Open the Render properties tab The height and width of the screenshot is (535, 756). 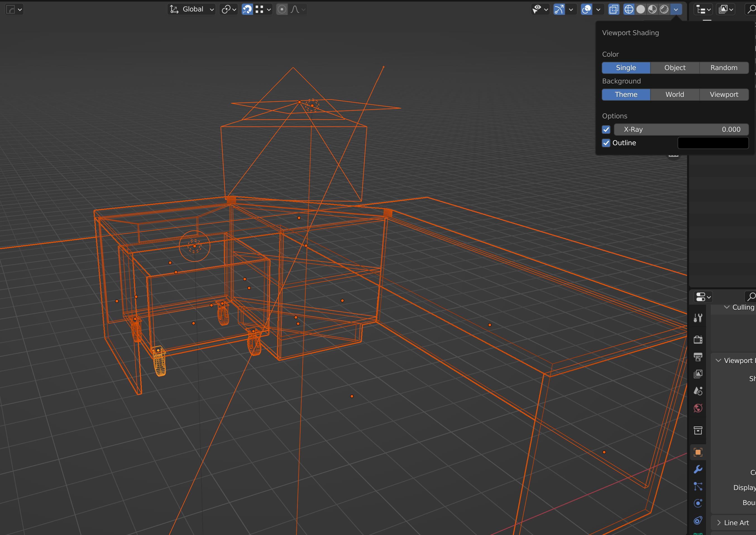coord(698,340)
